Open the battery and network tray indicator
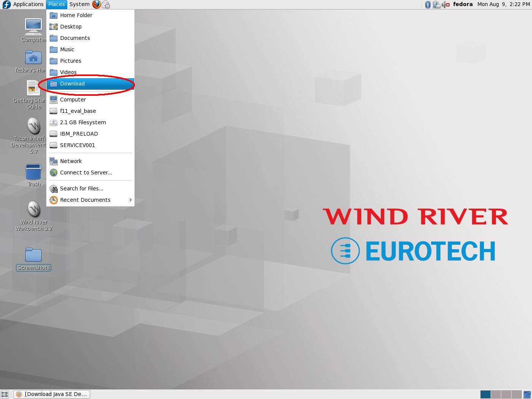The width and height of the screenshot is (532, 399). coord(436,5)
